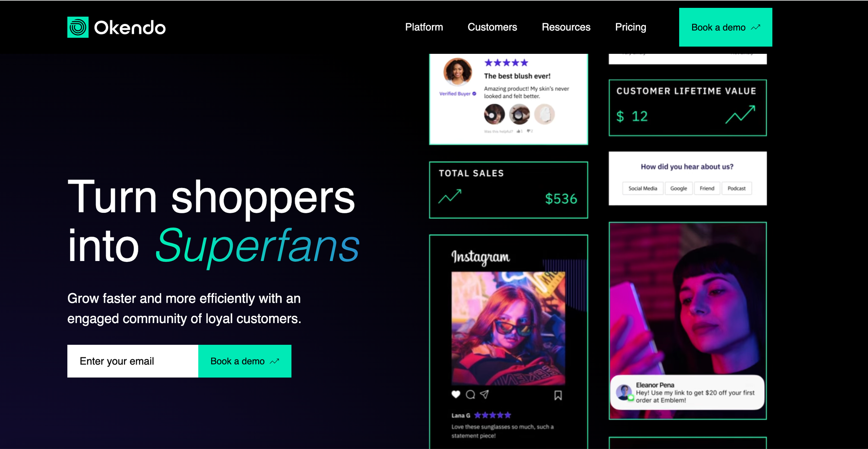
Task: Click the Instagram bookmark save icon
Action: click(558, 395)
